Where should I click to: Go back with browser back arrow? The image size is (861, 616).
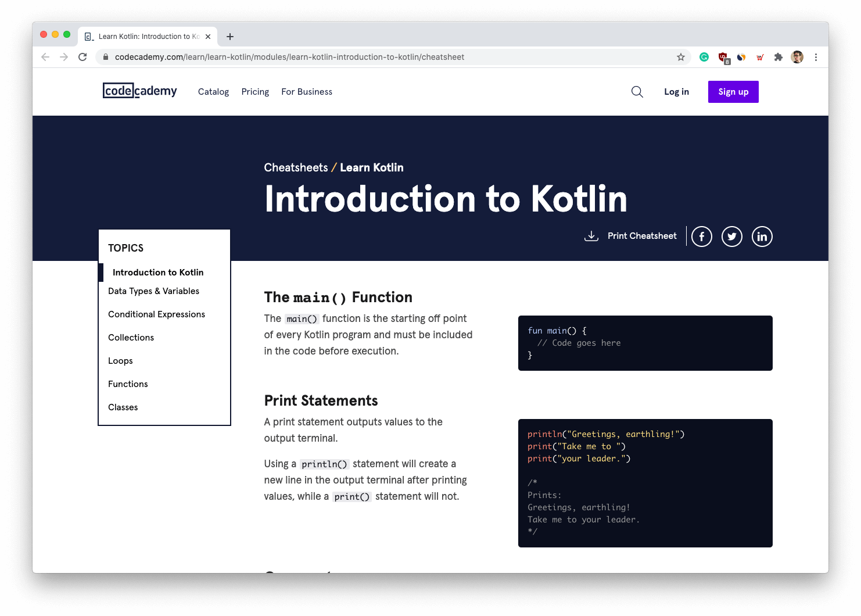pos(45,57)
